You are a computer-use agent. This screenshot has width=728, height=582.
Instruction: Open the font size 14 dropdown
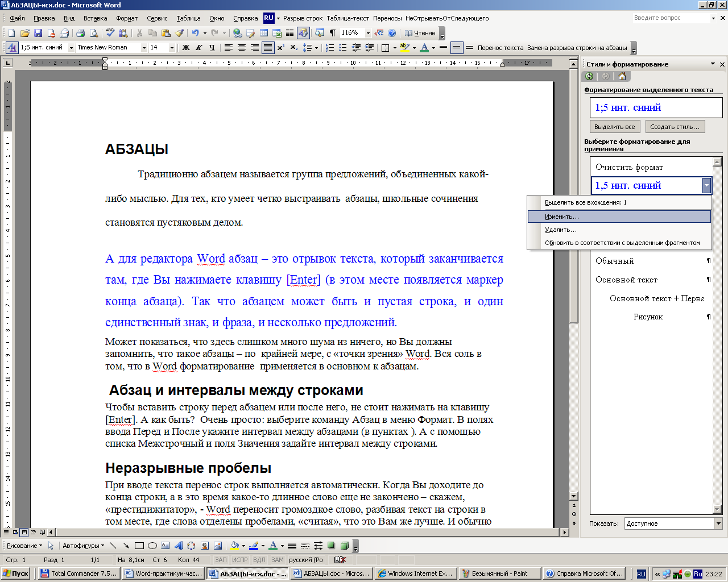(x=172, y=48)
